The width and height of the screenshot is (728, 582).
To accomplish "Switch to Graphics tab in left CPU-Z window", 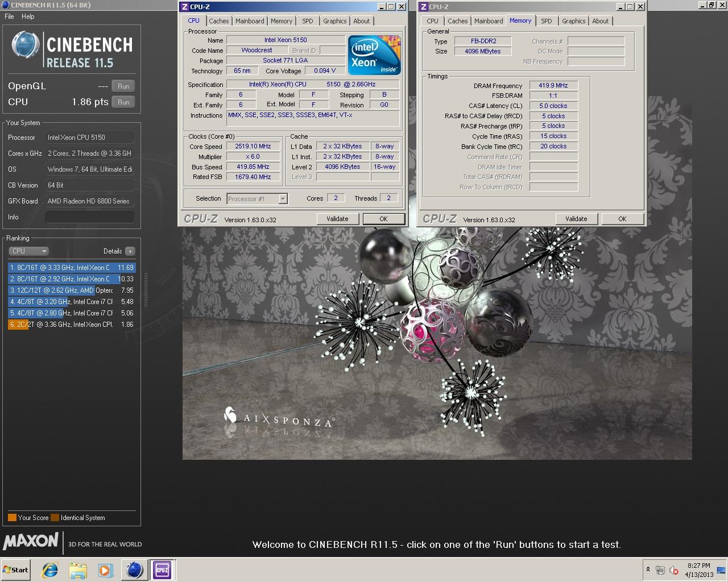I will (x=334, y=21).
